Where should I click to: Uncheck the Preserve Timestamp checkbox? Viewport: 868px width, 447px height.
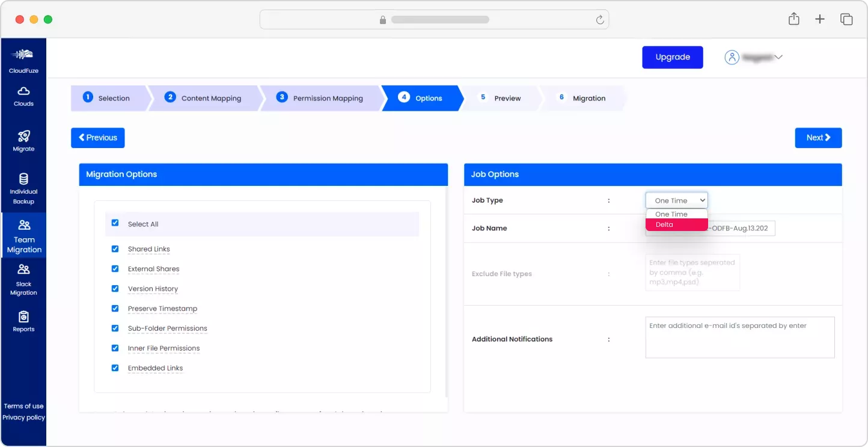115,308
